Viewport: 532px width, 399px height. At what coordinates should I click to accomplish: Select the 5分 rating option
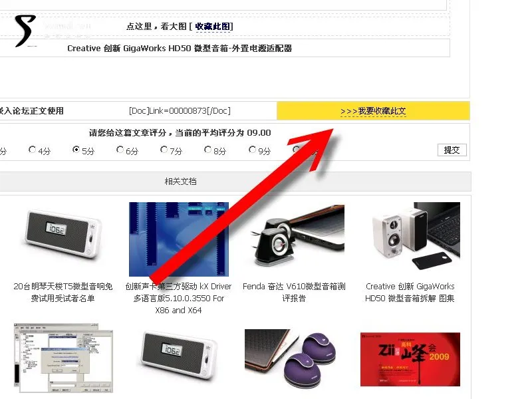(x=76, y=149)
